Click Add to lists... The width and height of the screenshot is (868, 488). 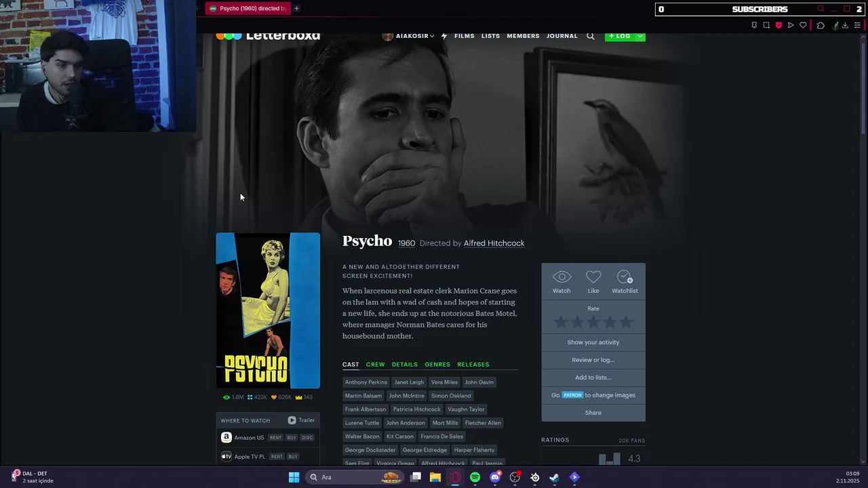(x=593, y=378)
